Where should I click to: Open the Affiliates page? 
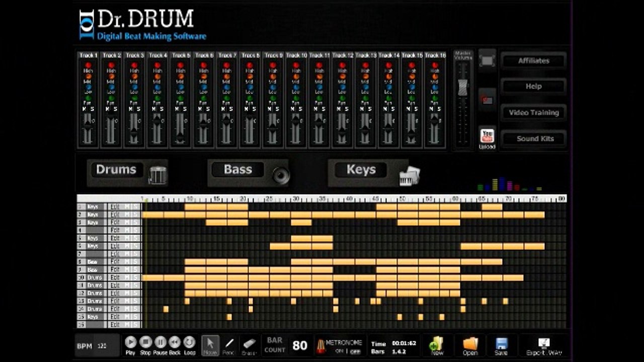(x=533, y=60)
